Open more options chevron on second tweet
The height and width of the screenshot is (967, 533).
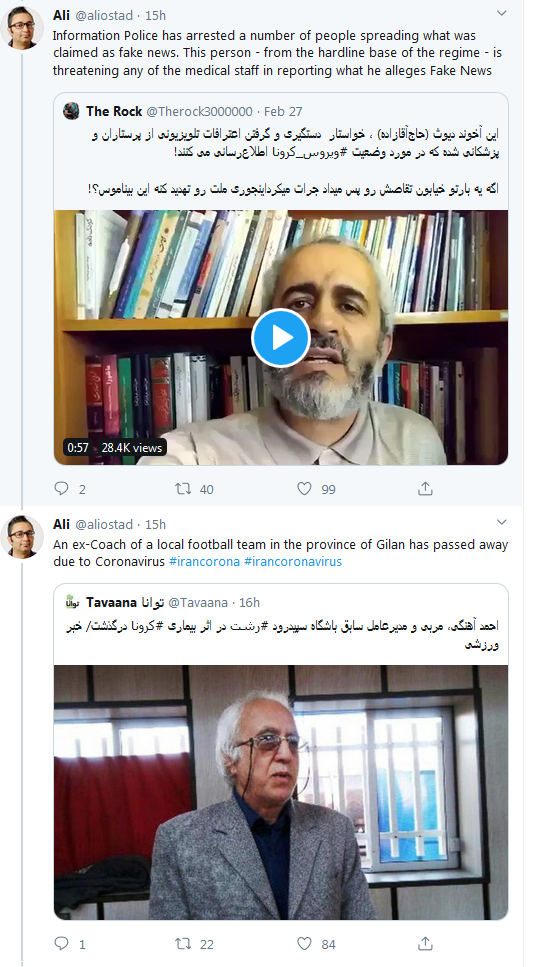pyautogui.click(x=502, y=522)
